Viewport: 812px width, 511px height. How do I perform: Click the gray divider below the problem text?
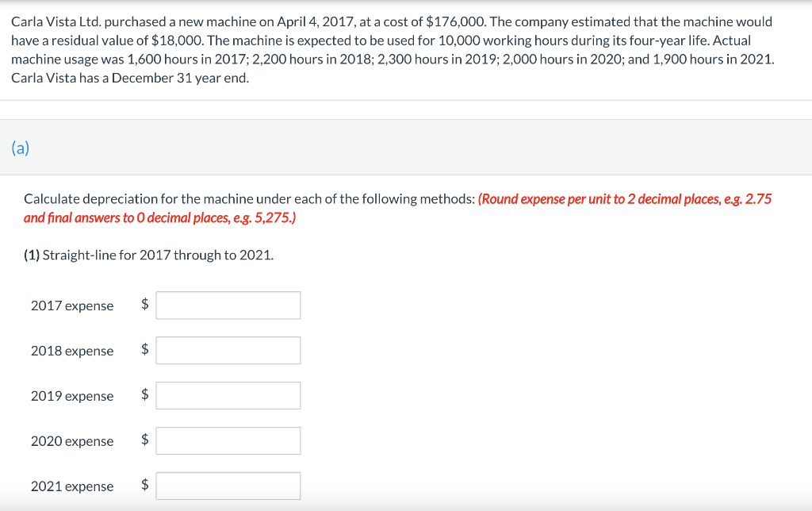[406, 100]
